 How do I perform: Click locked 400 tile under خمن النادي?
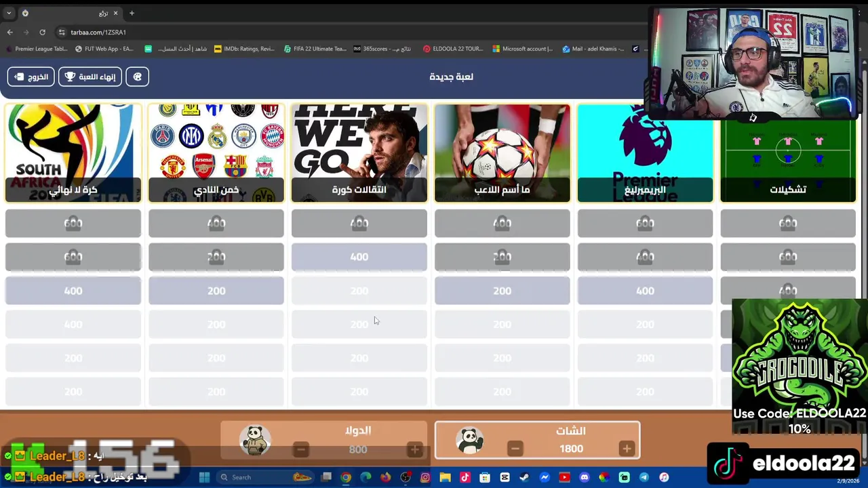coord(216,223)
